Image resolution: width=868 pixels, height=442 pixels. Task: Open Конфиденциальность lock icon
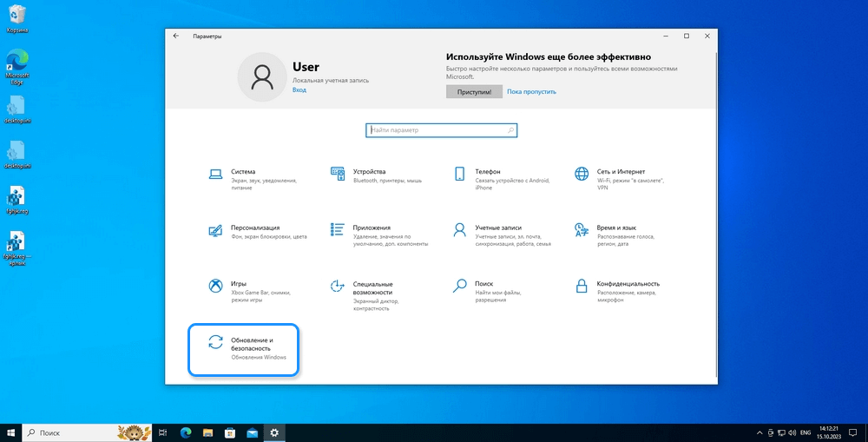tap(582, 286)
